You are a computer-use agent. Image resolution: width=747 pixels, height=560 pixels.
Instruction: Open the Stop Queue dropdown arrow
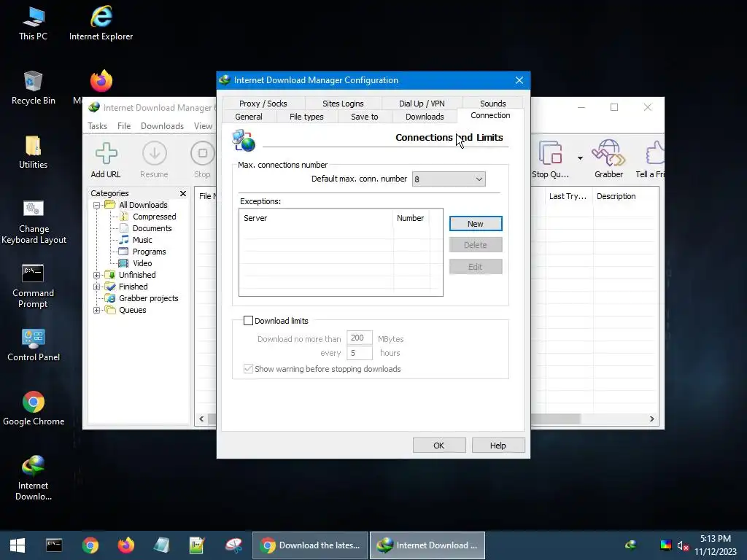pyautogui.click(x=580, y=158)
